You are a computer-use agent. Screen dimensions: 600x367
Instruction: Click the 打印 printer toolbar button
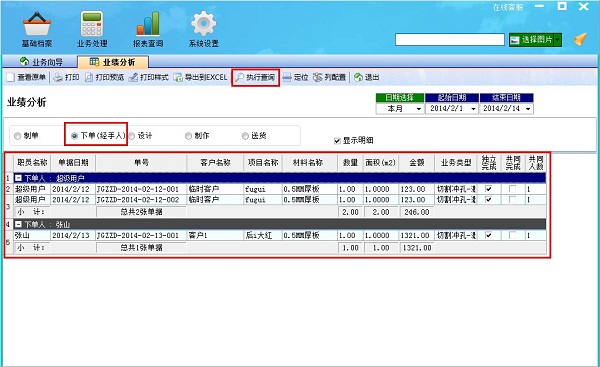(x=67, y=77)
